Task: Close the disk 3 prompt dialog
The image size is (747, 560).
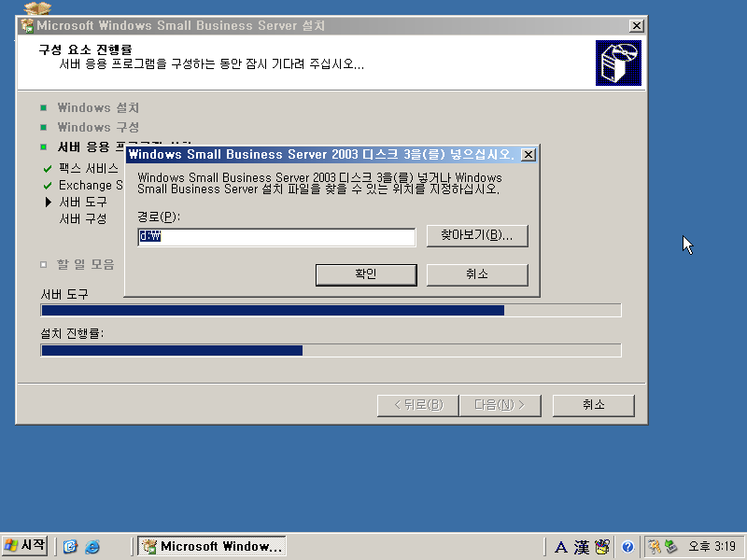Action: [528, 155]
